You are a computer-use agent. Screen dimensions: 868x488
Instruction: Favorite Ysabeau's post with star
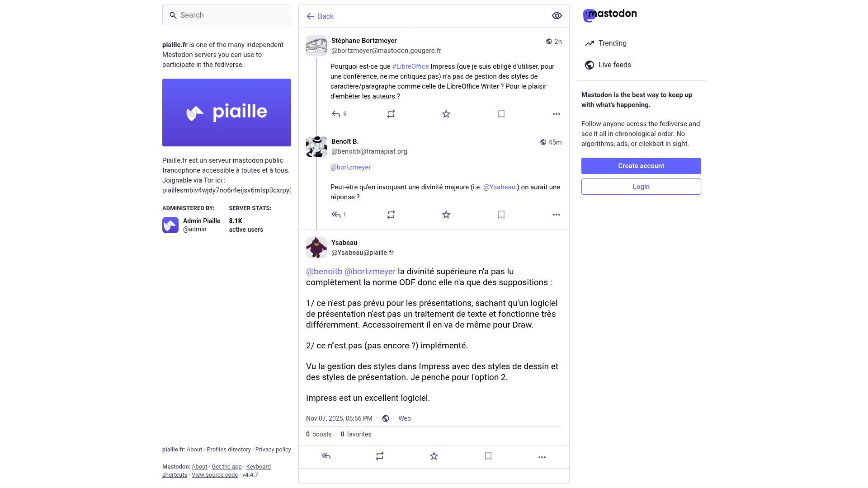pos(434,456)
